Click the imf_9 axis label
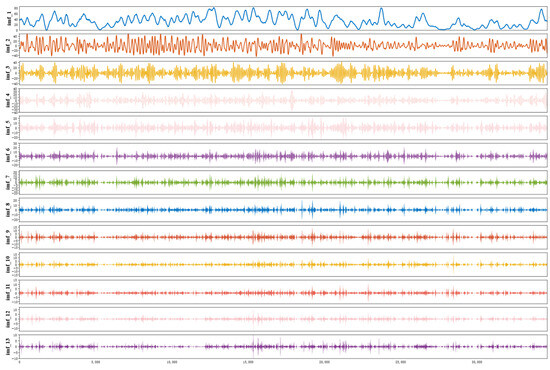 (x=9, y=237)
